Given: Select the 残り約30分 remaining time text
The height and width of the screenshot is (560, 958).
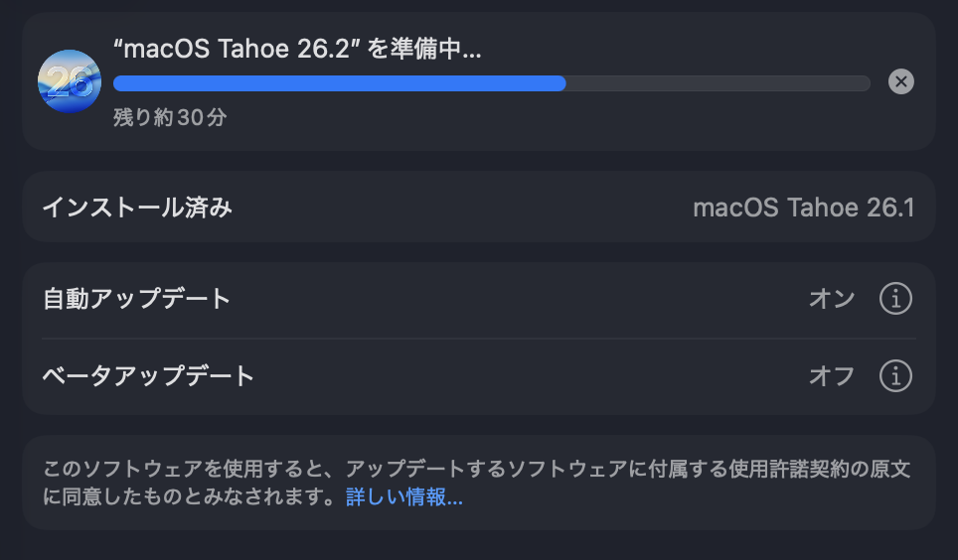Looking at the screenshot, I should 170,117.
